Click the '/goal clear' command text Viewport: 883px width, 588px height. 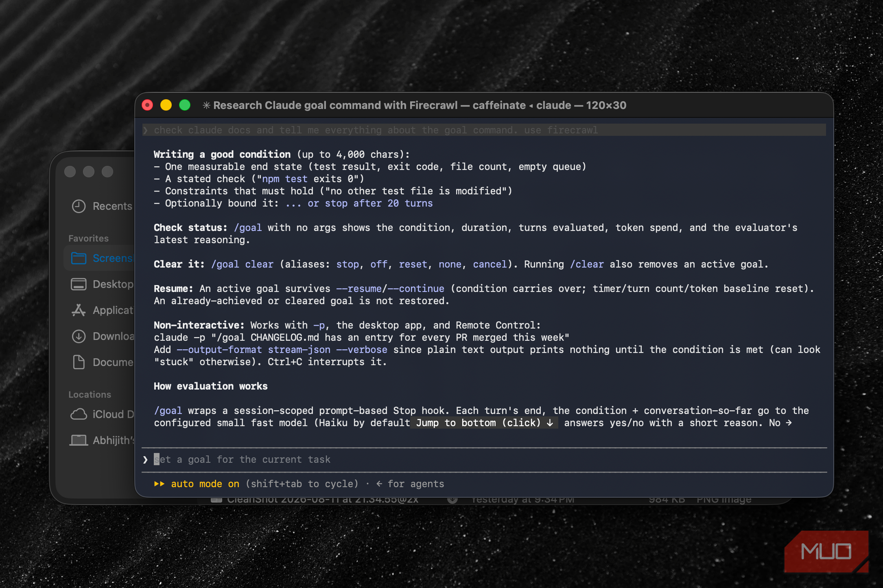tap(242, 264)
